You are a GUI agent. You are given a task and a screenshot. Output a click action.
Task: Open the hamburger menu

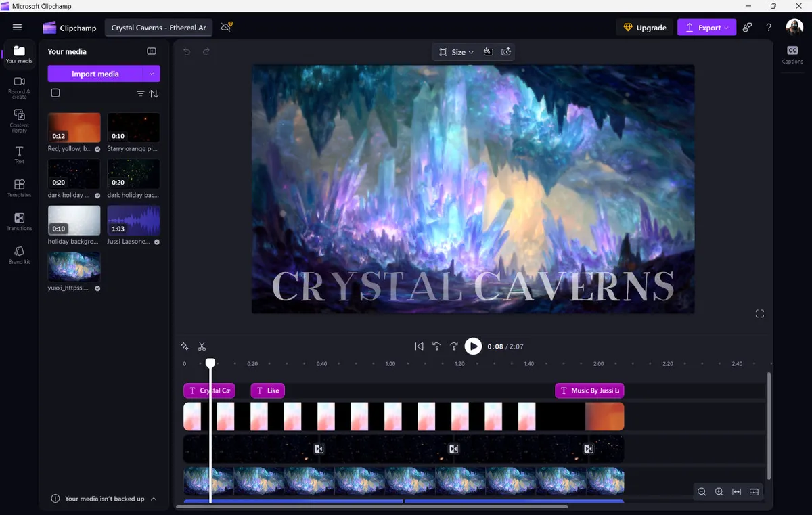coord(18,27)
